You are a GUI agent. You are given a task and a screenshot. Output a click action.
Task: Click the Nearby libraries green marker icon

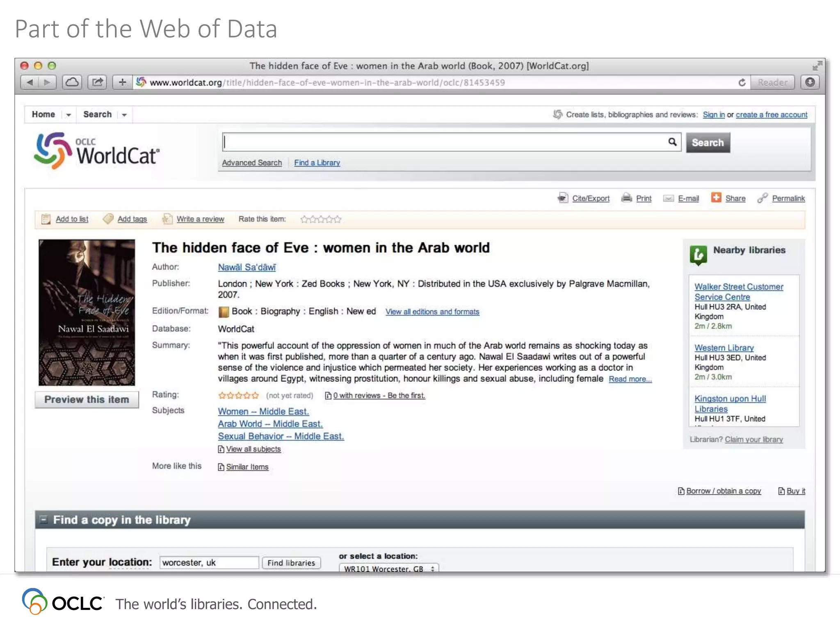[698, 255]
